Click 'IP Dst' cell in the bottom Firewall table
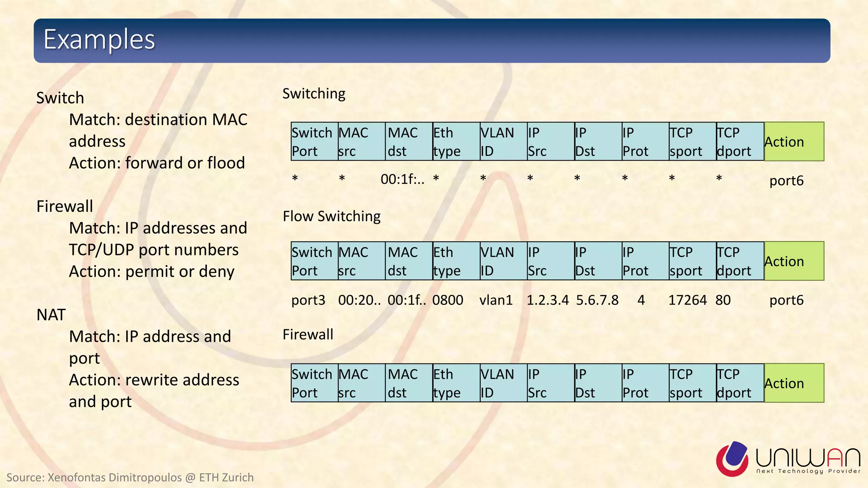 click(x=598, y=383)
